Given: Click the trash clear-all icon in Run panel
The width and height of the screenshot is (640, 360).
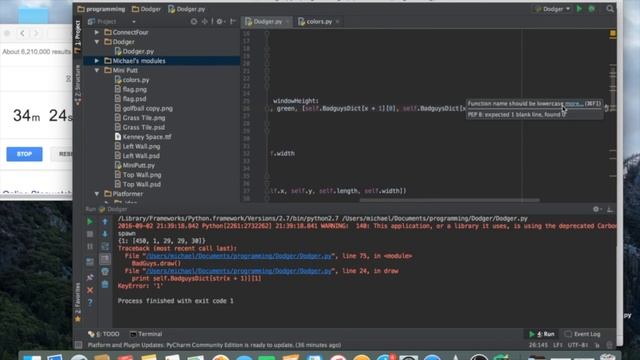Looking at the screenshot, I should point(105,284).
